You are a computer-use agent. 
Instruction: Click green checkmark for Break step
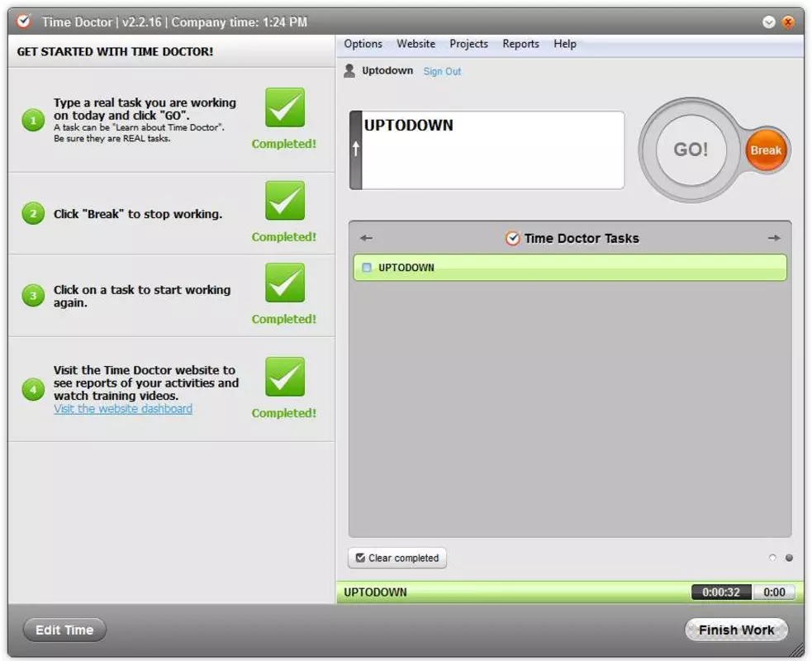285,201
